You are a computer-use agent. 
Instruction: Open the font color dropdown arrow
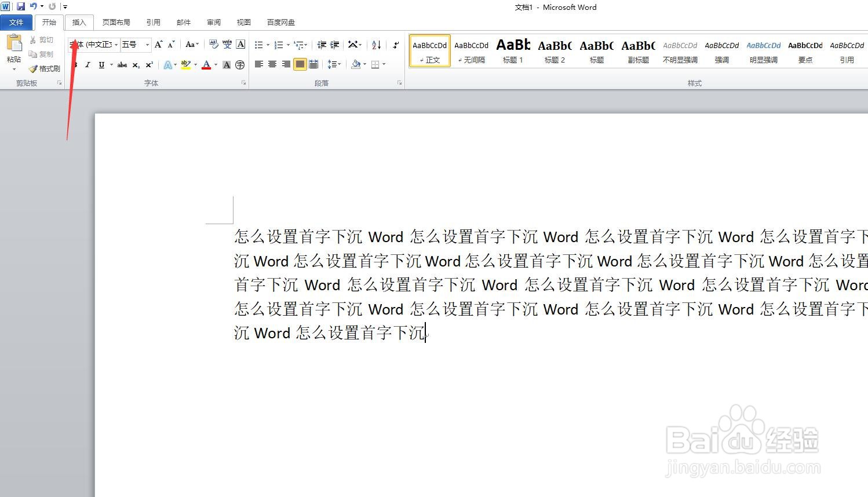[216, 65]
